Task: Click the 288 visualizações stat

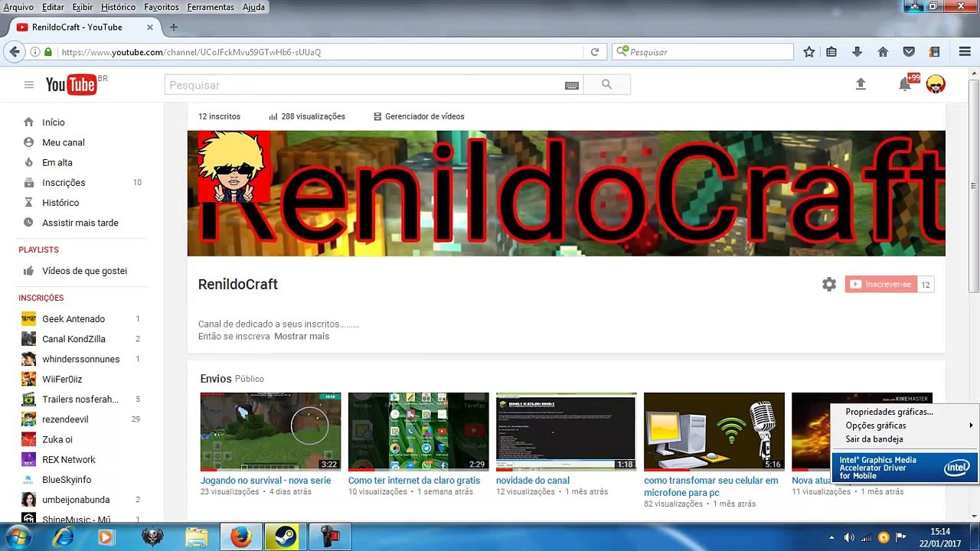Action: [x=307, y=116]
